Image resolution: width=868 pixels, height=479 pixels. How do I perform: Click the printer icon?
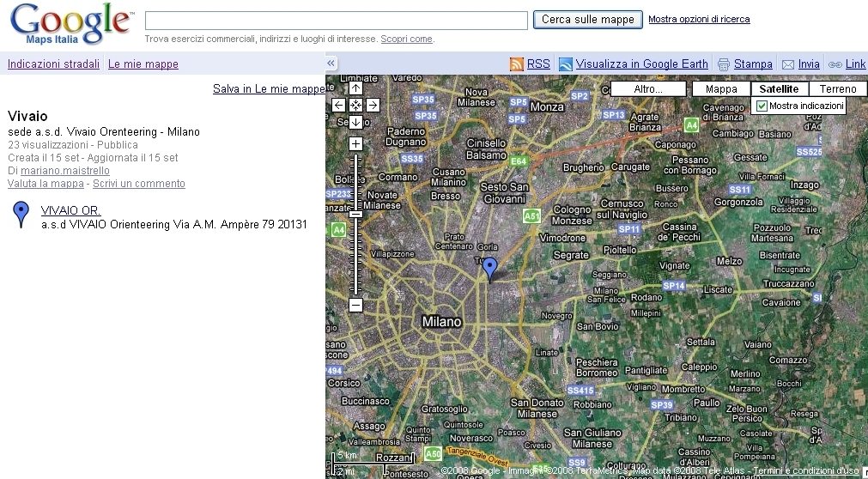(724, 64)
